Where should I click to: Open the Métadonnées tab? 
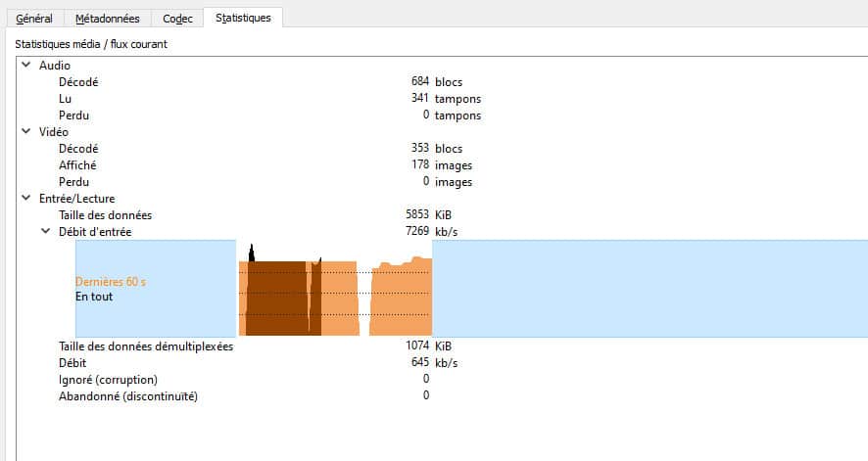(107, 19)
